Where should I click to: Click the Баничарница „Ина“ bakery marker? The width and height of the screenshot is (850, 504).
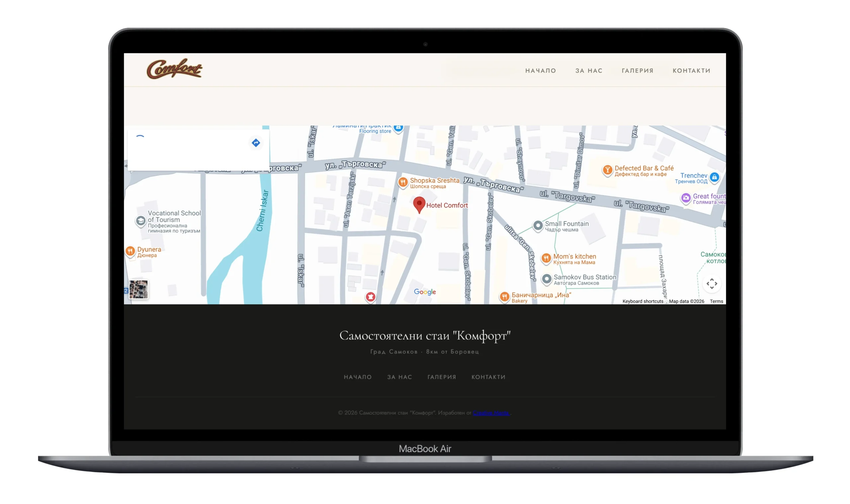click(x=504, y=297)
